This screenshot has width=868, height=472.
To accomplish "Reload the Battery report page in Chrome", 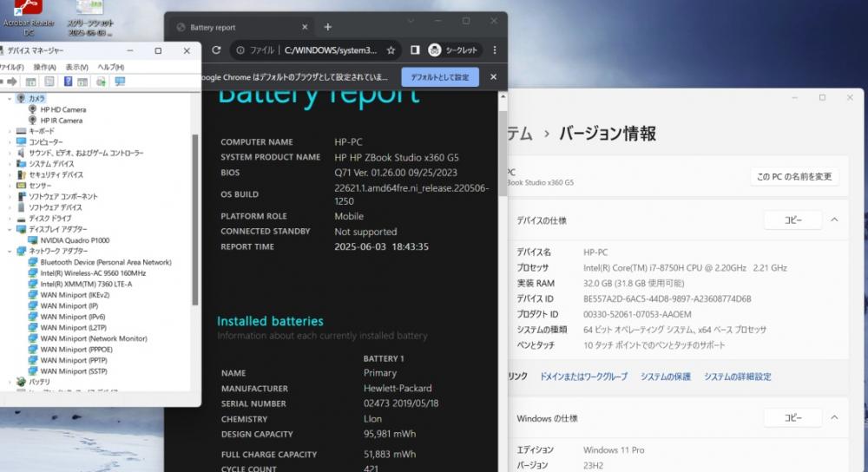I will pyautogui.click(x=216, y=50).
